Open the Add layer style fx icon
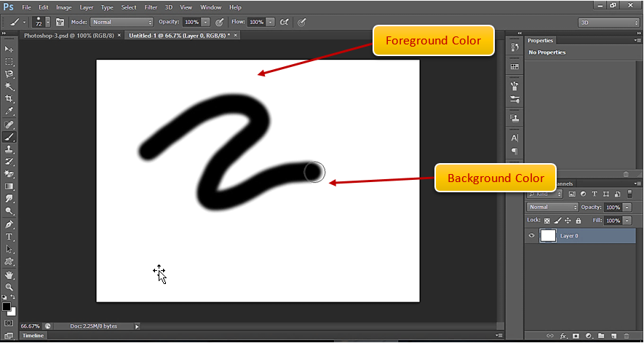This screenshot has height=343, width=644. click(562, 336)
